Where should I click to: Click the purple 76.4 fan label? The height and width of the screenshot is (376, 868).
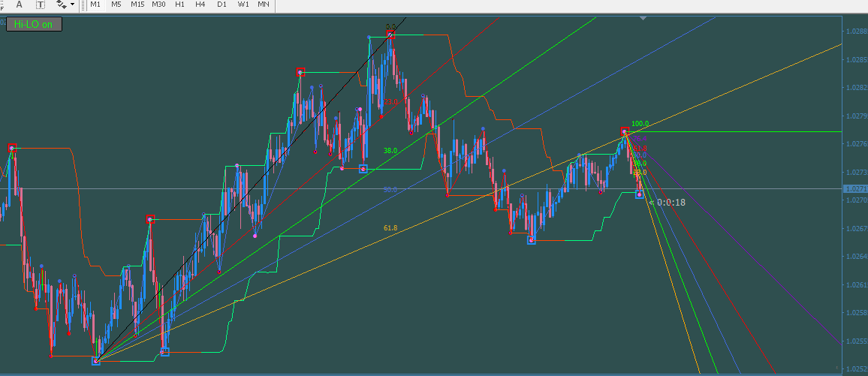pyautogui.click(x=640, y=139)
